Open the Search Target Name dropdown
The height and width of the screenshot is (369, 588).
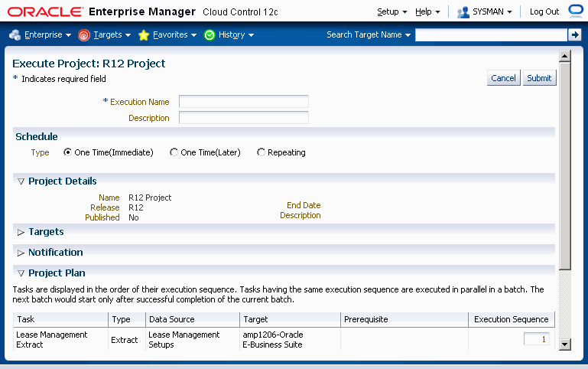tap(369, 34)
